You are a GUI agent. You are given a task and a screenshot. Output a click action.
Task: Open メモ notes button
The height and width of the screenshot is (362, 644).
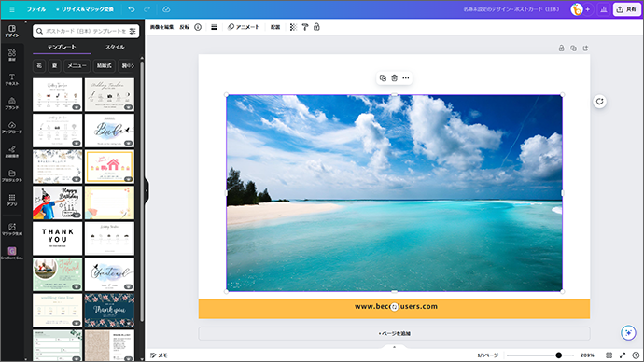tap(159, 355)
